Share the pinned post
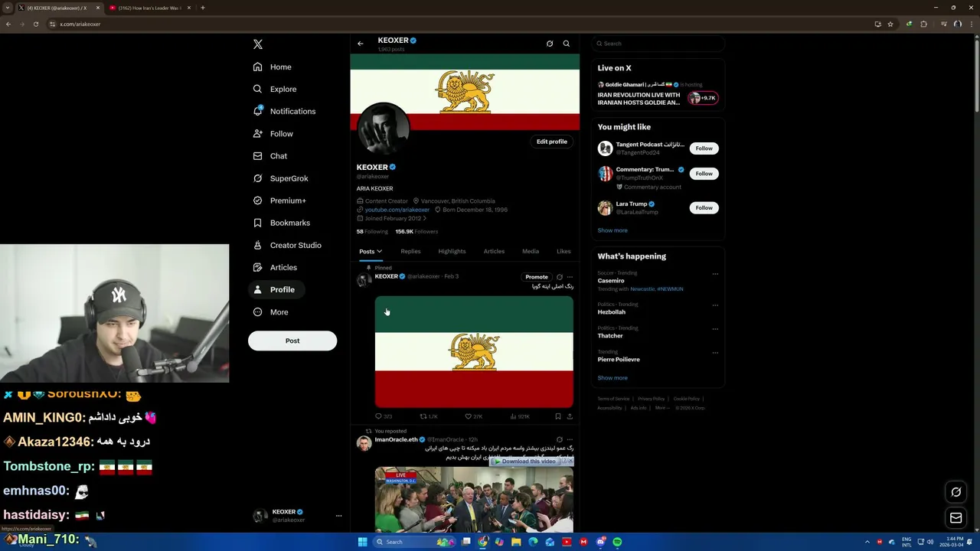The width and height of the screenshot is (980, 551). pyautogui.click(x=570, y=416)
